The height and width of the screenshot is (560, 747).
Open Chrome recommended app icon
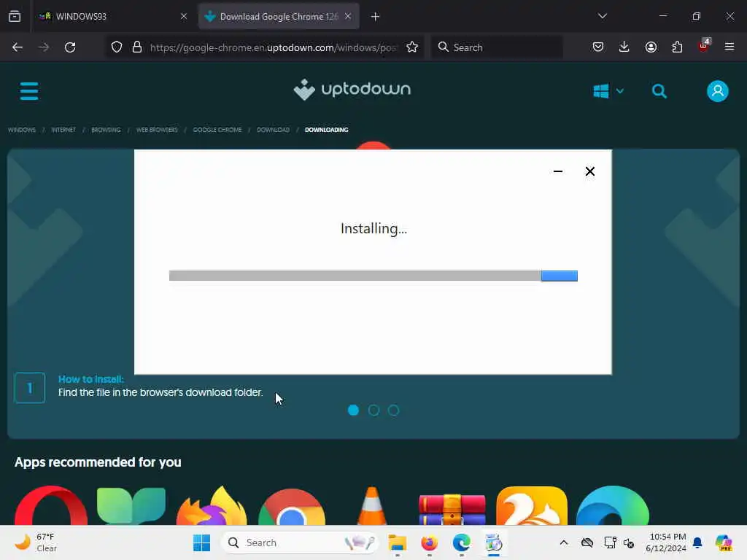[292, 506]
